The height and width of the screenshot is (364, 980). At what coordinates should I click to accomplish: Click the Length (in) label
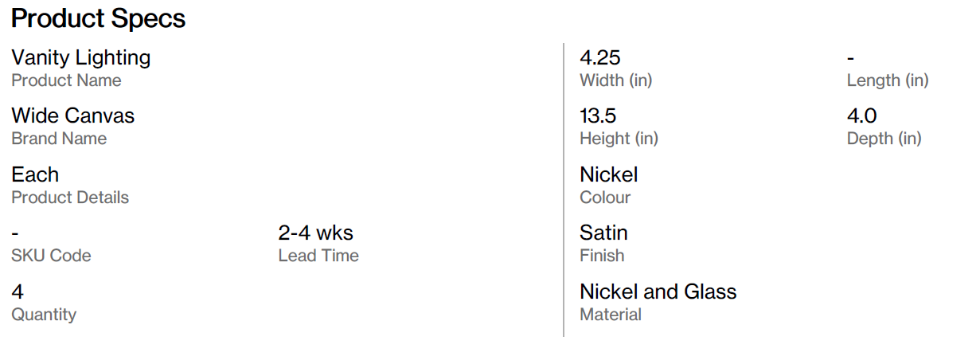pyautogui.click(x=888, y=80)
